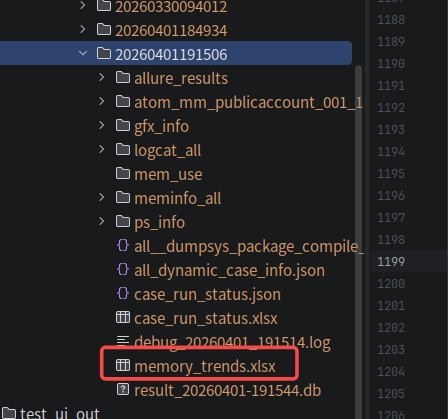The width and height of the screenshot is (448, 419).
Task: Click the all_dynamic_case_info.json braces icon
Action: tap(123, 269)
